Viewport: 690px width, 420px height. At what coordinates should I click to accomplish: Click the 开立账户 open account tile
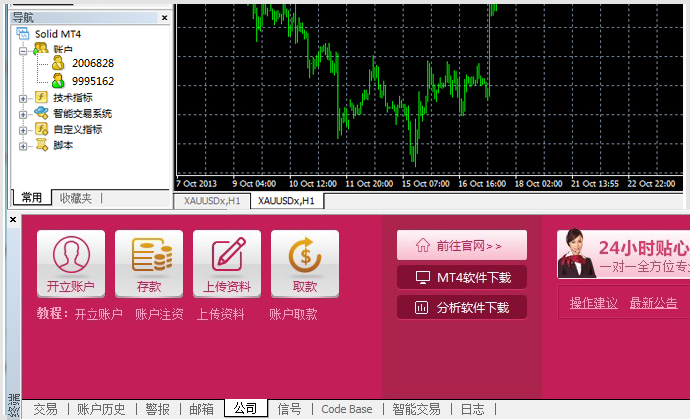click(x=71, y=264)
